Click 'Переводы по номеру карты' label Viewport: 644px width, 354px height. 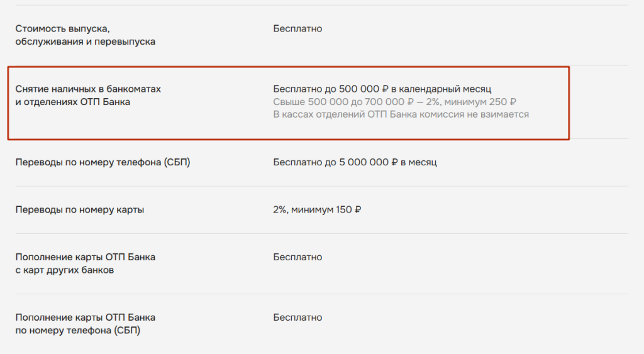[x=80, y=210]
